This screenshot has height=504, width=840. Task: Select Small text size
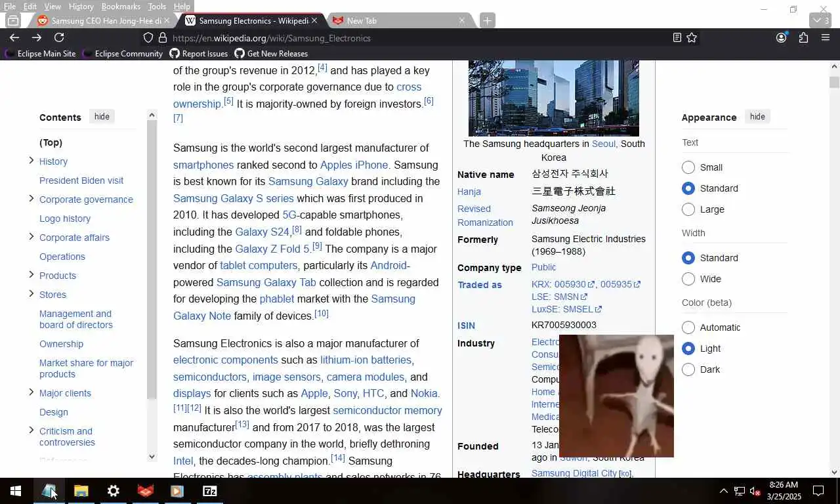pos(688,167)
